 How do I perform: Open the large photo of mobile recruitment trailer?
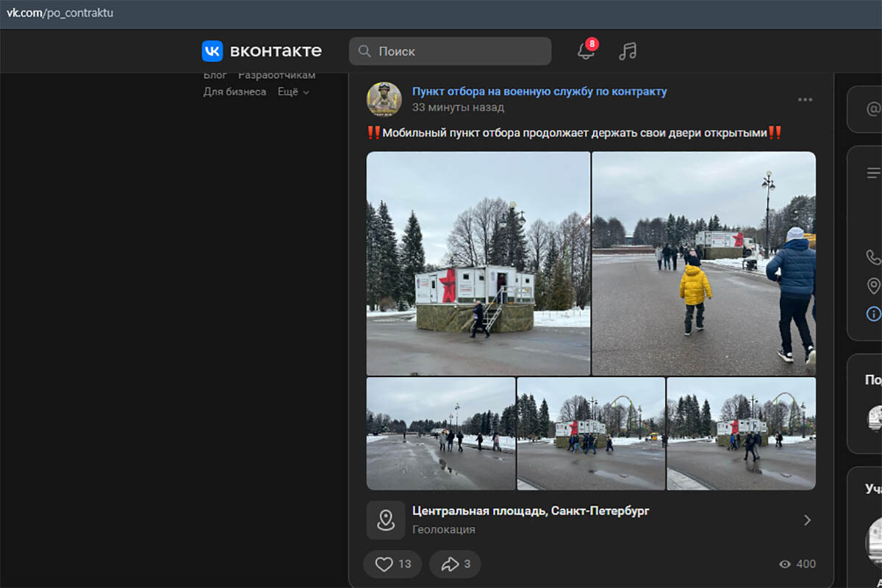coord(478,263)
